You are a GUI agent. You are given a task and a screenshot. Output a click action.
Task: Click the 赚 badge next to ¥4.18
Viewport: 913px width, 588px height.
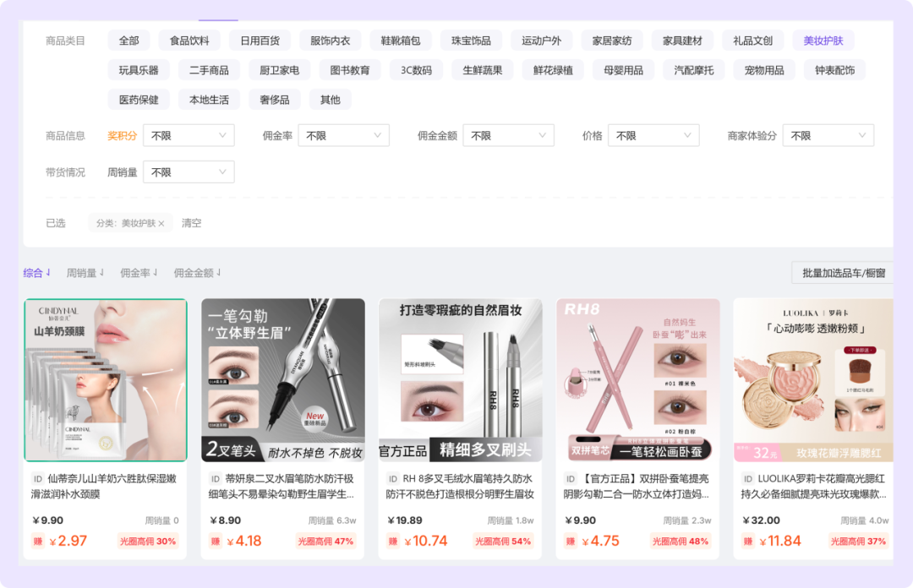pyautogui.click(x=216, y=542)
